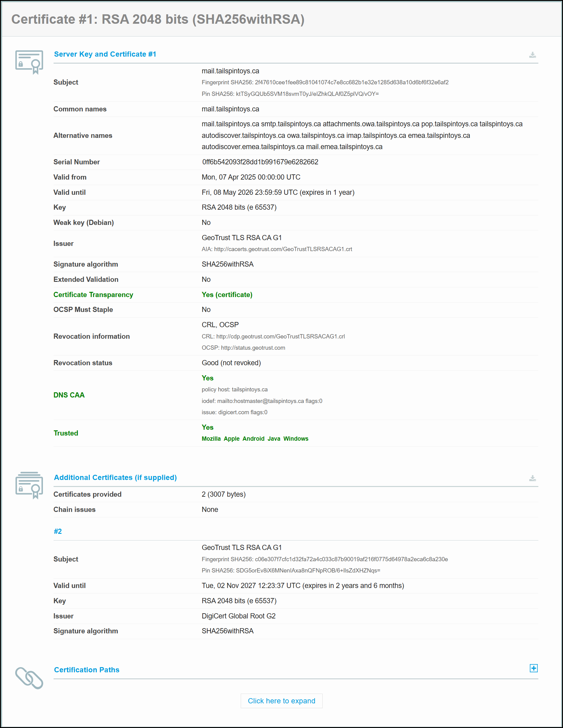Click the Trusted row label

pos(66,433)
